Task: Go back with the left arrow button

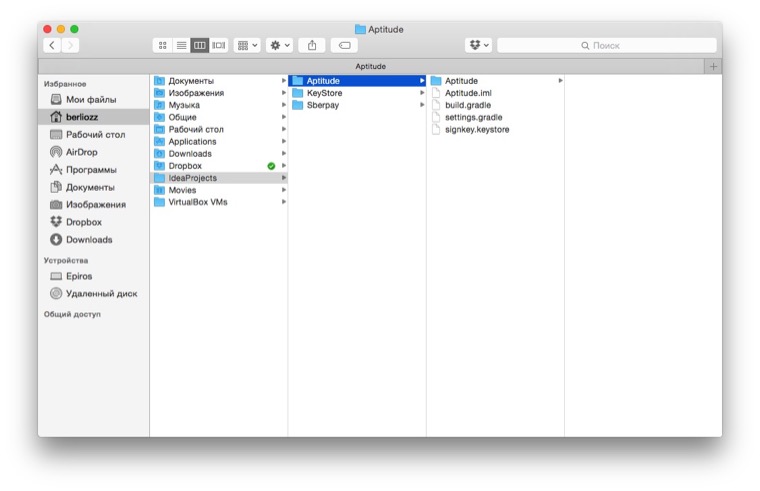Action: 52,45
